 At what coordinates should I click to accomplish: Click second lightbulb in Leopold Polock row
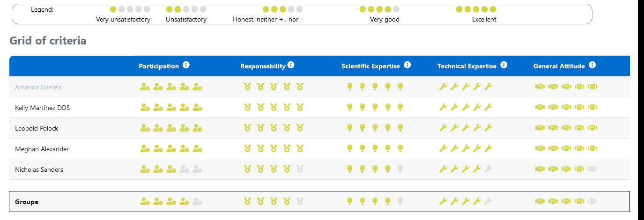coord(362,128)
